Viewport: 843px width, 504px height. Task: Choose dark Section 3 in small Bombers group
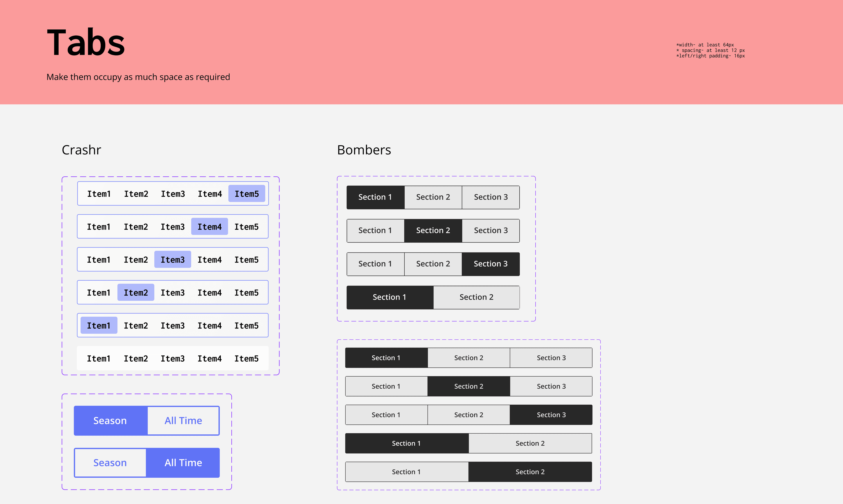[491, 264]
